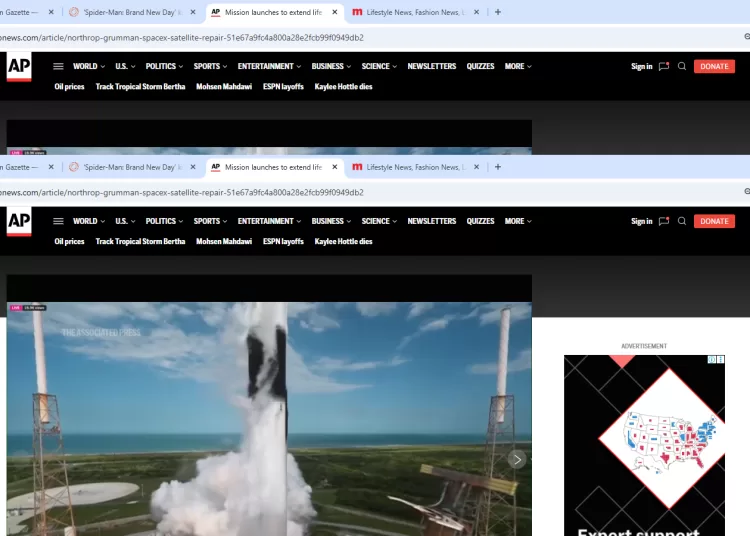Open a new tab in the upper window
Screen dimensions: 750x536
coord(498,12)
